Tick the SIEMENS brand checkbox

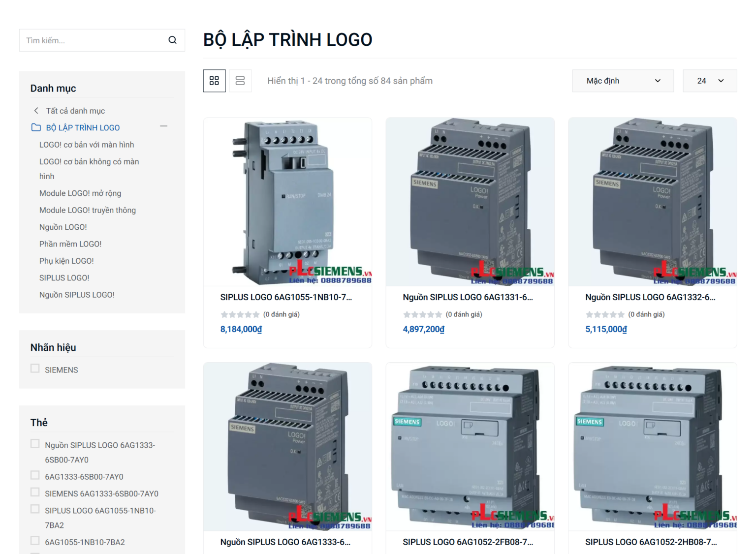pyautogui.click(x=35, y=369)
